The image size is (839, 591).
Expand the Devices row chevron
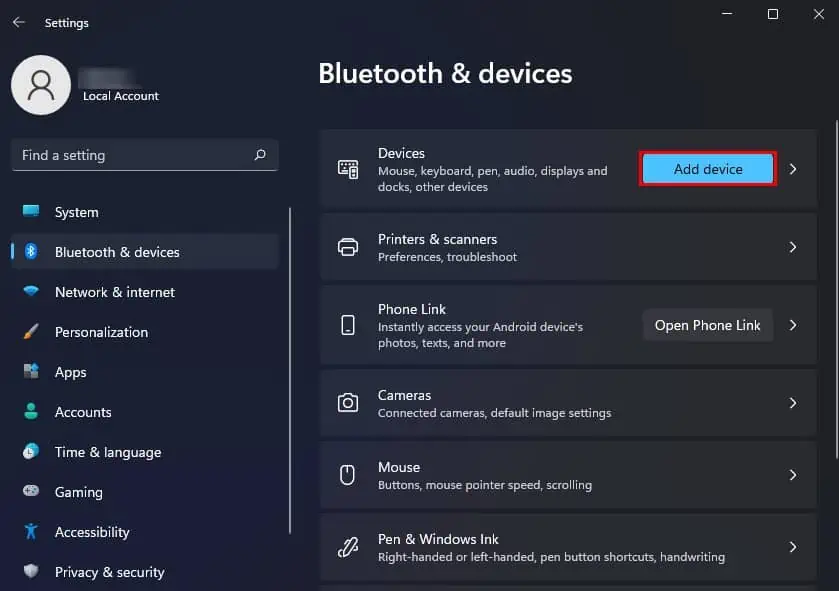tap(795, 168)
